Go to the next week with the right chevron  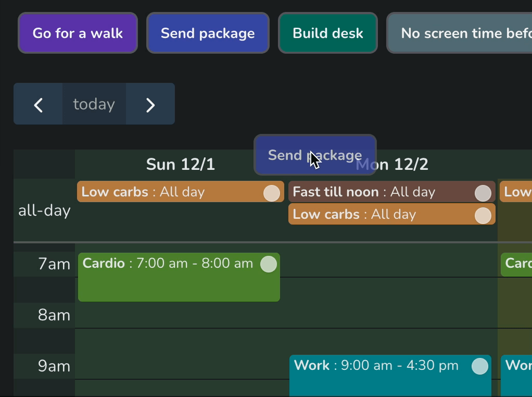tap(150, 104)
